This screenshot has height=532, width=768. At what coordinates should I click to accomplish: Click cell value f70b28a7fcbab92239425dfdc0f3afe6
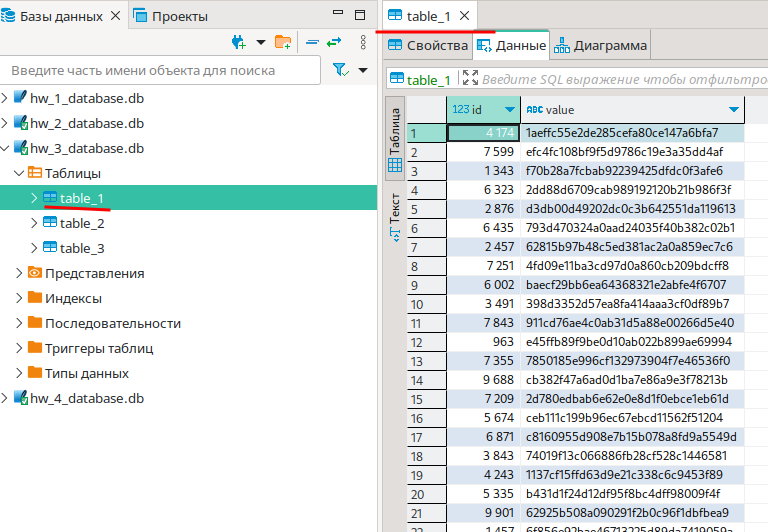[632, 171]
